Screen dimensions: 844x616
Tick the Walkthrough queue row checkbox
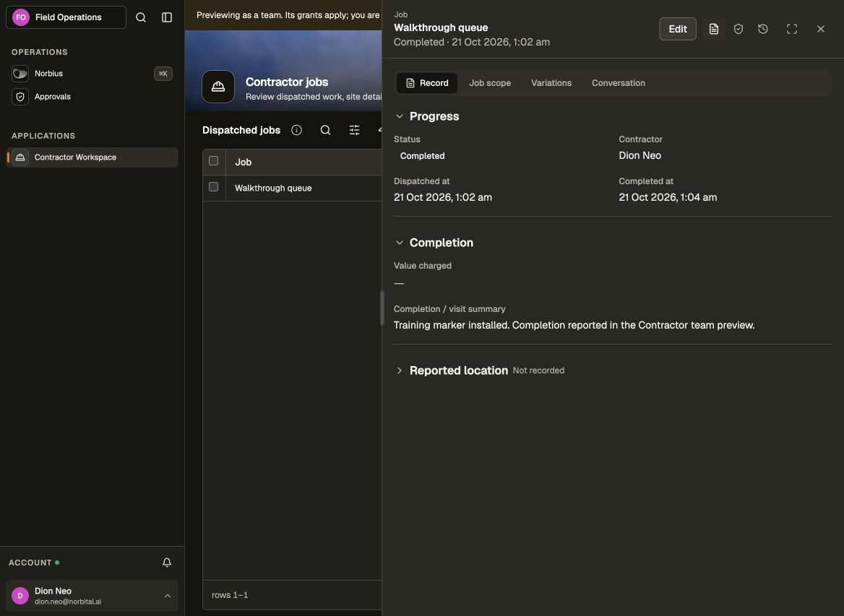pyautogui.click(x=214, y=187)
